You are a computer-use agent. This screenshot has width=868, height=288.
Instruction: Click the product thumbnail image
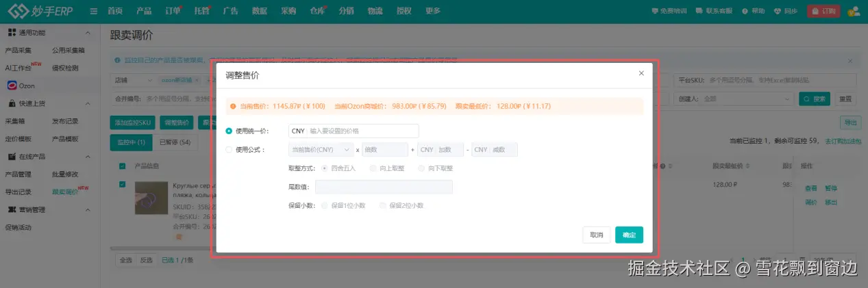[151, 198]
